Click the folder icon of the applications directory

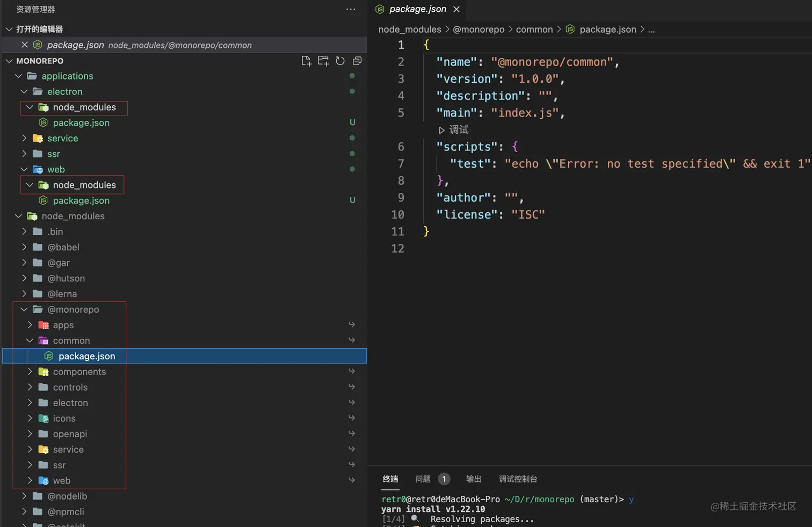click(32, 76)
